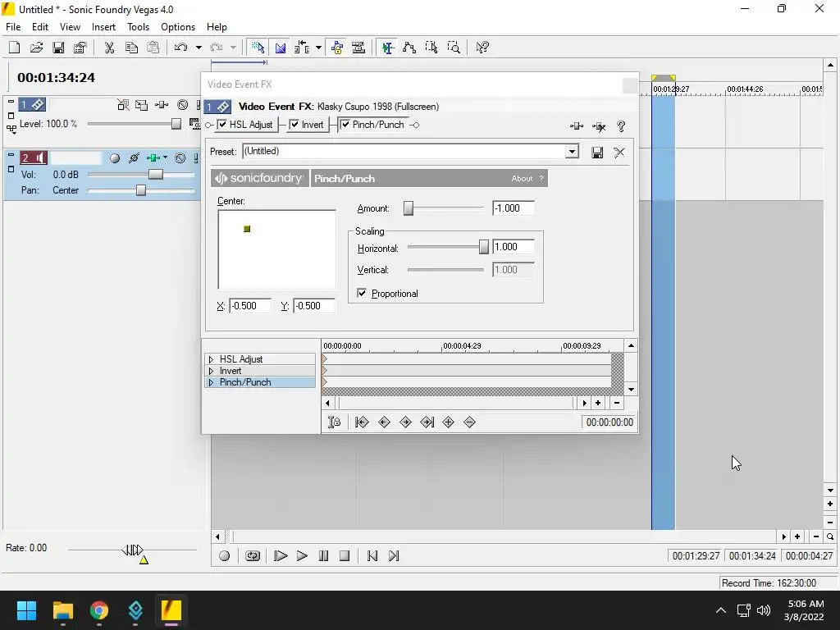840x630 pixels.
Task: Click the What's This Help icon
Action: [x=482, y=48]
